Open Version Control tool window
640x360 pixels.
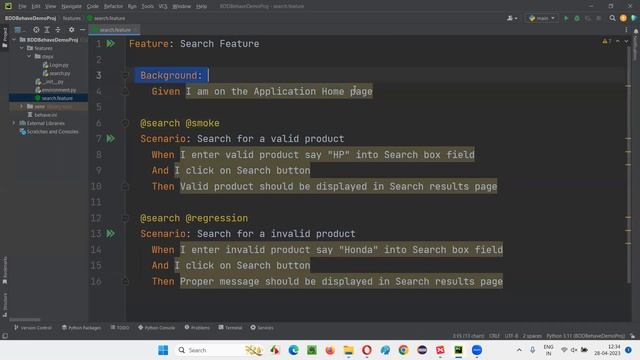(33, 327)
